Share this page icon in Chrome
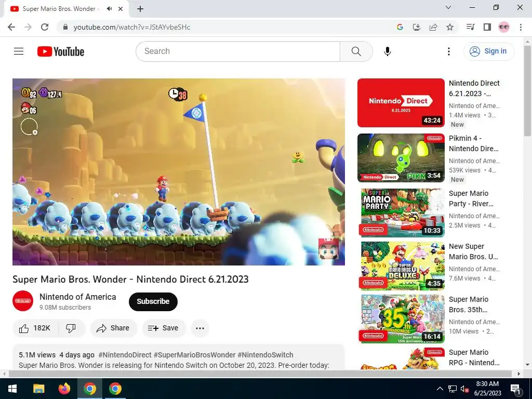 click(x=433, y=27)
